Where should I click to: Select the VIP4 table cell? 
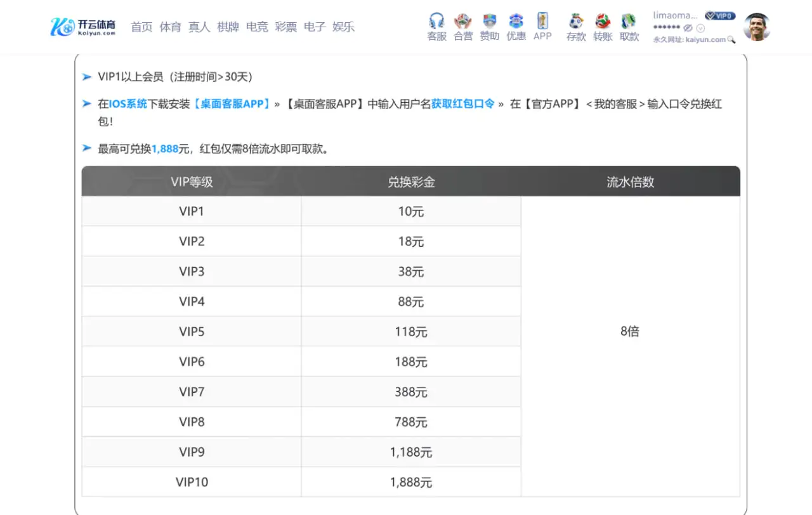(192, 301)
